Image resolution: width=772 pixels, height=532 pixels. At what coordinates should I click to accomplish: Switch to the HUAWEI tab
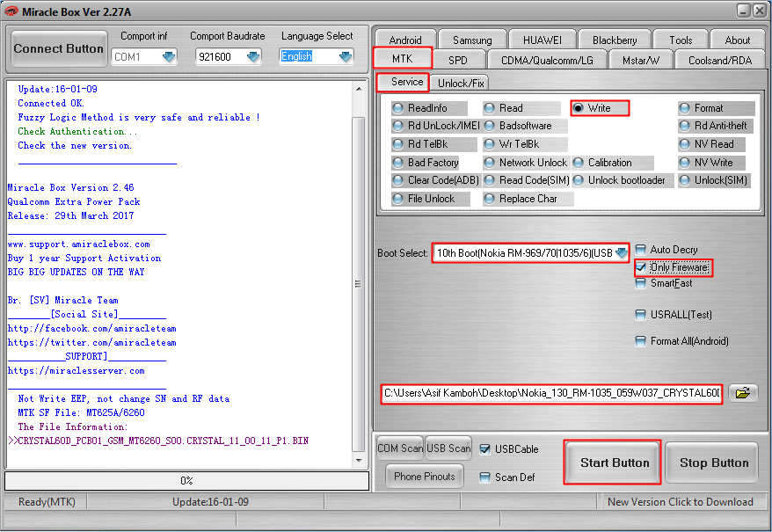point(543,40)
